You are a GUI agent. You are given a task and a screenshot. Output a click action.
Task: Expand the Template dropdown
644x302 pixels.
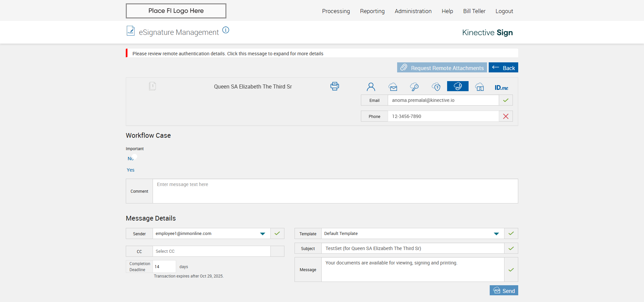pyautogui.click(x=496, y=234)
